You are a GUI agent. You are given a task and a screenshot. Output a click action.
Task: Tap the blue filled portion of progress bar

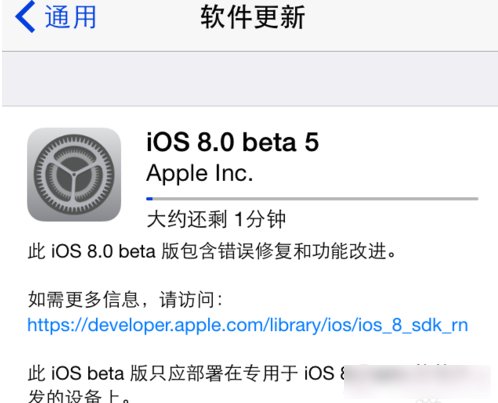tap(149, 199)
